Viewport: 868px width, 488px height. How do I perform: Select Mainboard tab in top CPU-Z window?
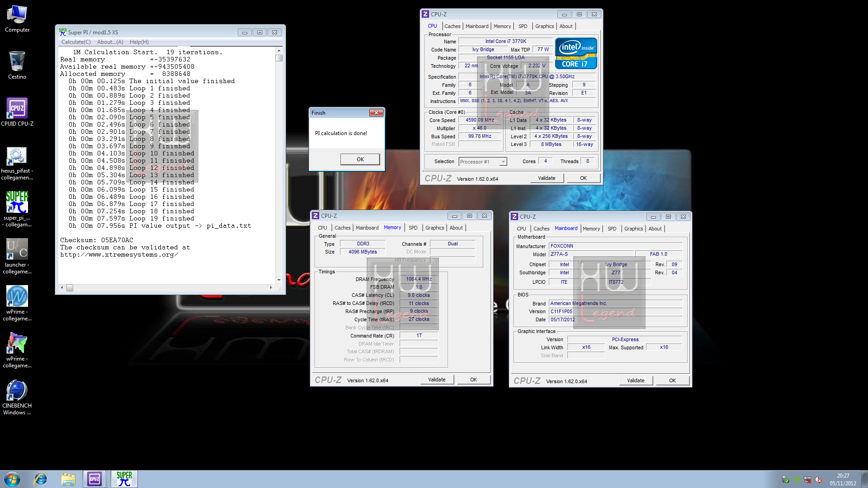click(477, 26)
